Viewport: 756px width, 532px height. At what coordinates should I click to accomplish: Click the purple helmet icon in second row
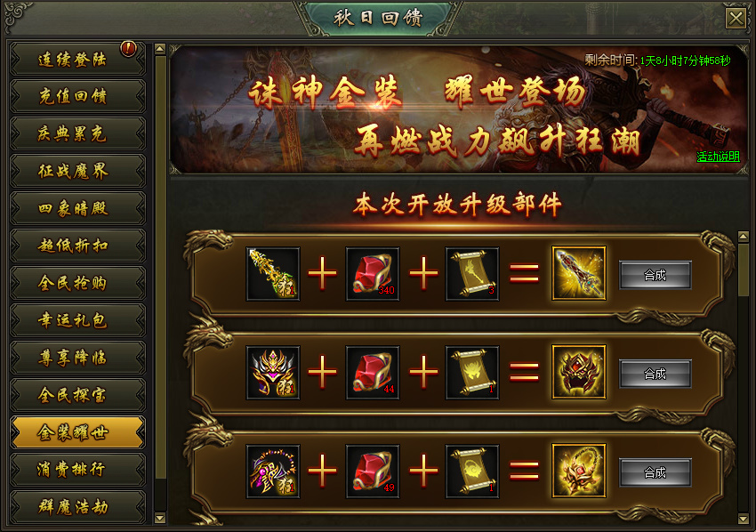click(273, 372)
